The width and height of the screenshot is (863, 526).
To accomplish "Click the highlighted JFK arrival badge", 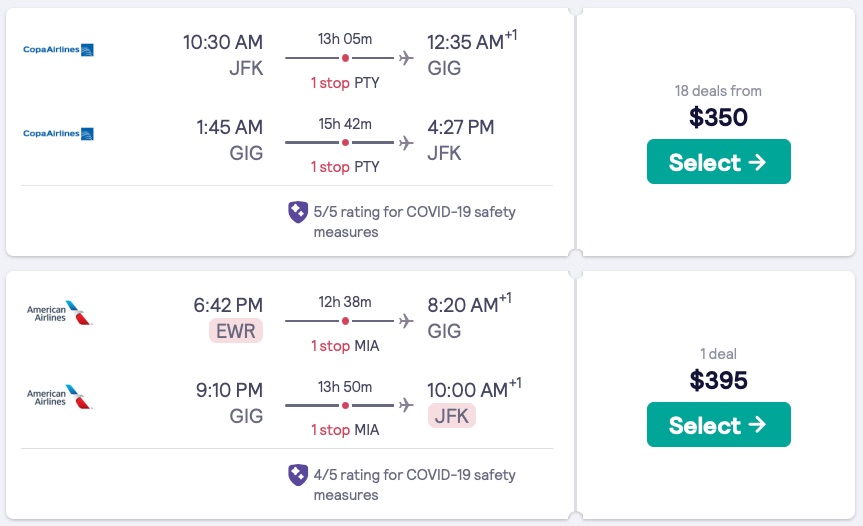I will [x=451, y=415].
